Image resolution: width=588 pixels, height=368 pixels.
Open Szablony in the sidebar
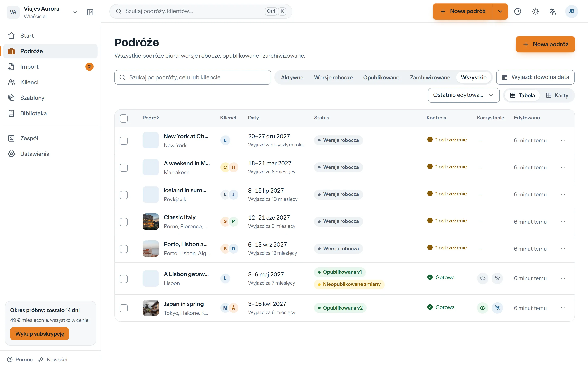tap(50, 98)
